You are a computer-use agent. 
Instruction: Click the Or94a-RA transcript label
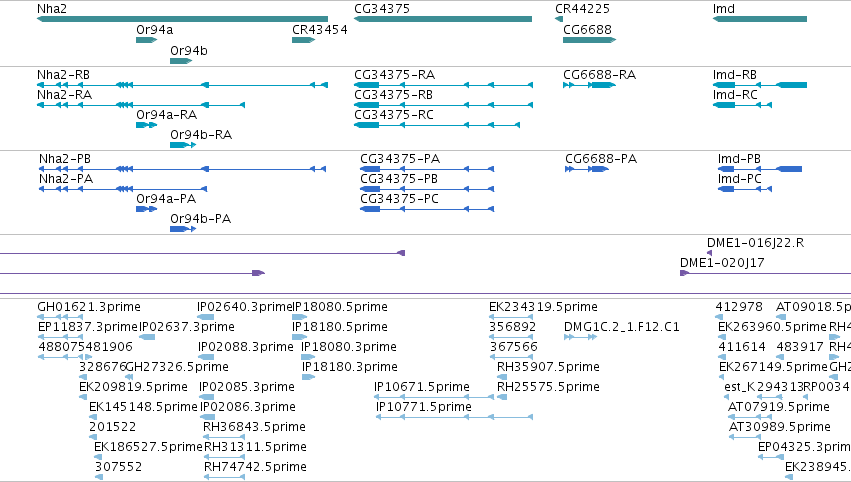point(167,115)
